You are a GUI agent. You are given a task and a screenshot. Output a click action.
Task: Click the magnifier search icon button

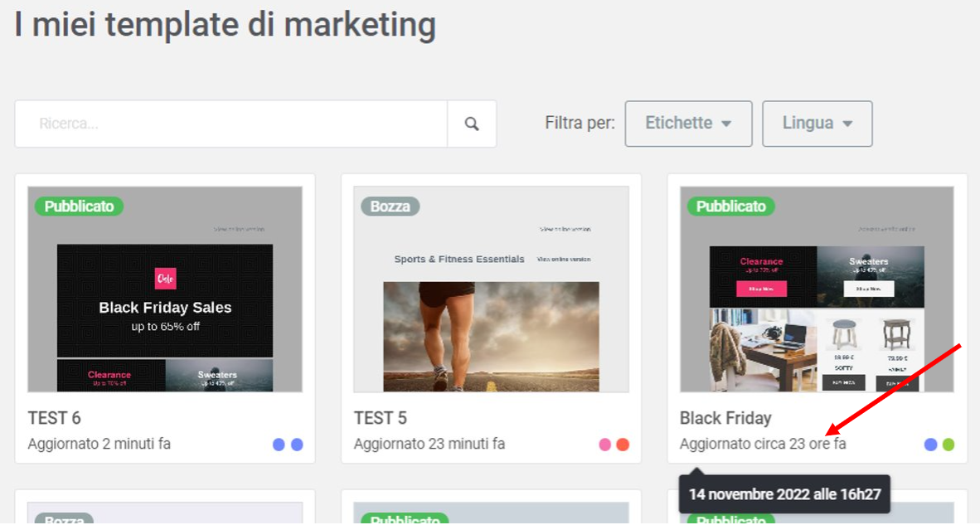[472, 124]
